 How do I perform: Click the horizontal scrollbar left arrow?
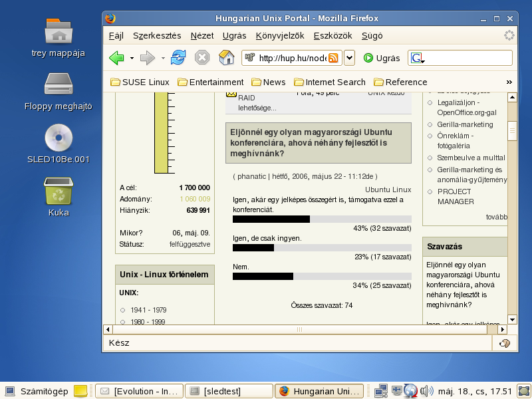click(108, 329)
